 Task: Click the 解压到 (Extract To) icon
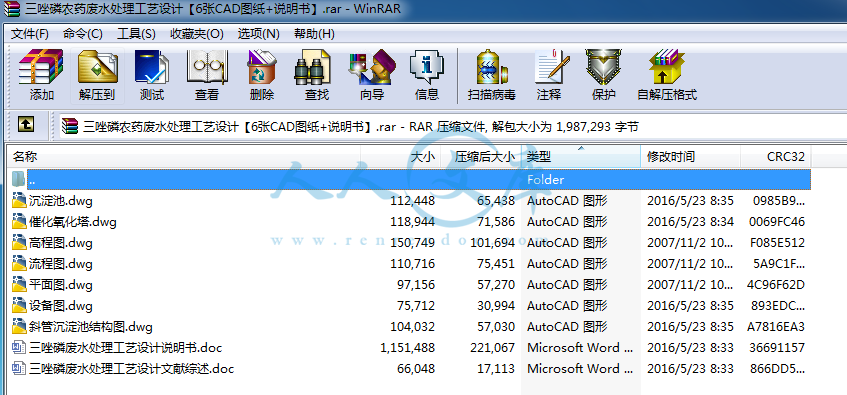pyautogui.click(x=97, y=75)
